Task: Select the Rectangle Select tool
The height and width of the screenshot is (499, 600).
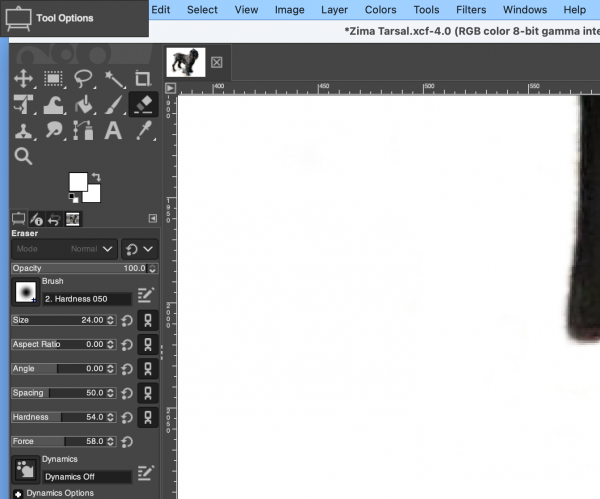Action: [53, 79]
